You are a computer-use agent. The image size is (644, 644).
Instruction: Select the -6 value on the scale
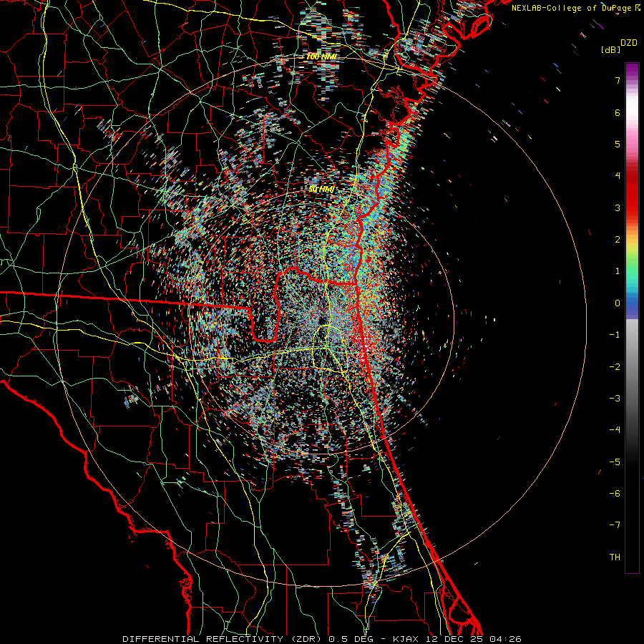(615, 494)
